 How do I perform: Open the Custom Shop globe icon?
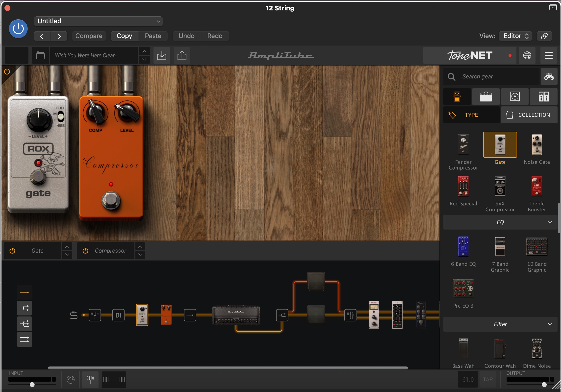click(527, 55)
